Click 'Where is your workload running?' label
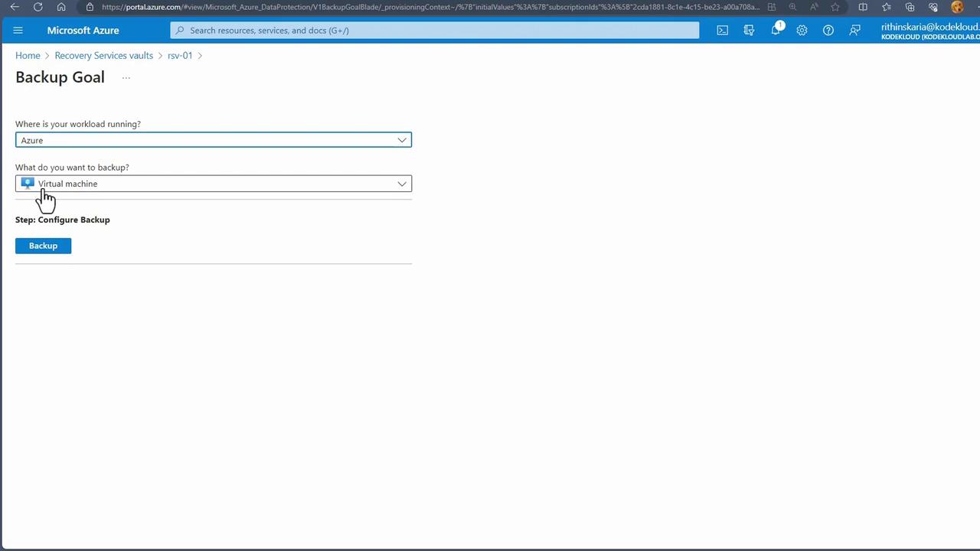The height and width of the screenshot is (551, 980). (78, 124)
